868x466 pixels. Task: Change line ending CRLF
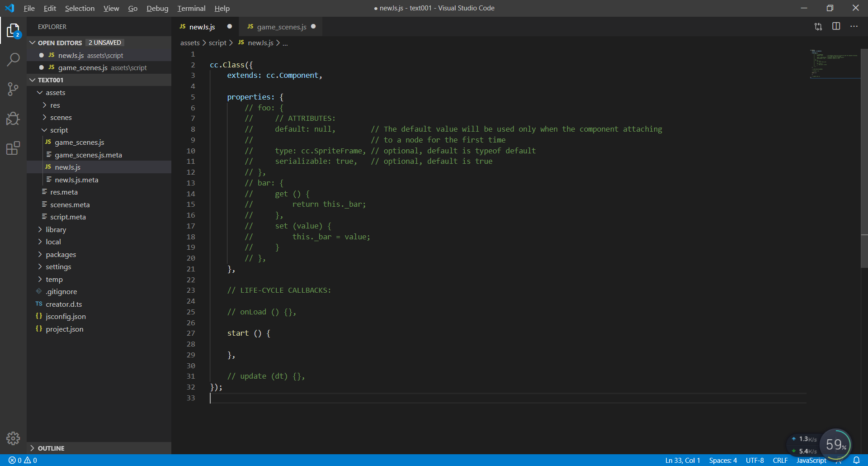coord(780,460)
